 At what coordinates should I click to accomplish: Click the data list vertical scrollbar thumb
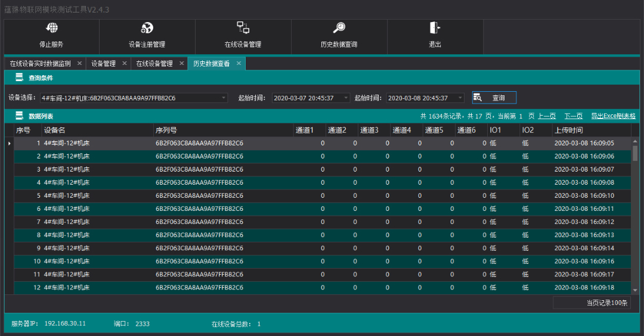pos(635,153)
